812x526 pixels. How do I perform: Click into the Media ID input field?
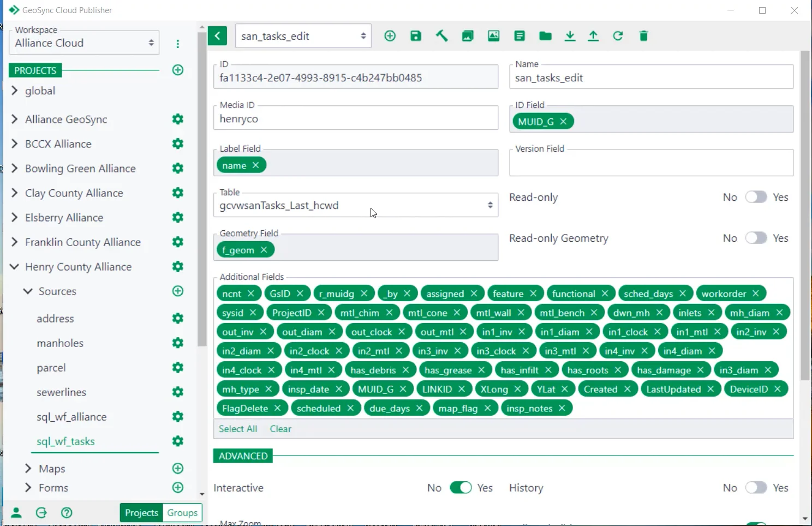coord(356,118)
